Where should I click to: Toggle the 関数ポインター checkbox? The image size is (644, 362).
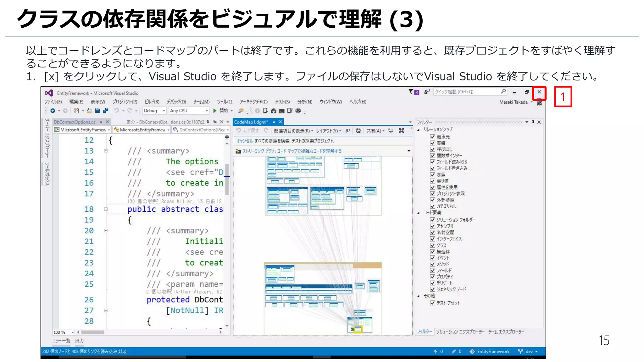coord(432,156)
